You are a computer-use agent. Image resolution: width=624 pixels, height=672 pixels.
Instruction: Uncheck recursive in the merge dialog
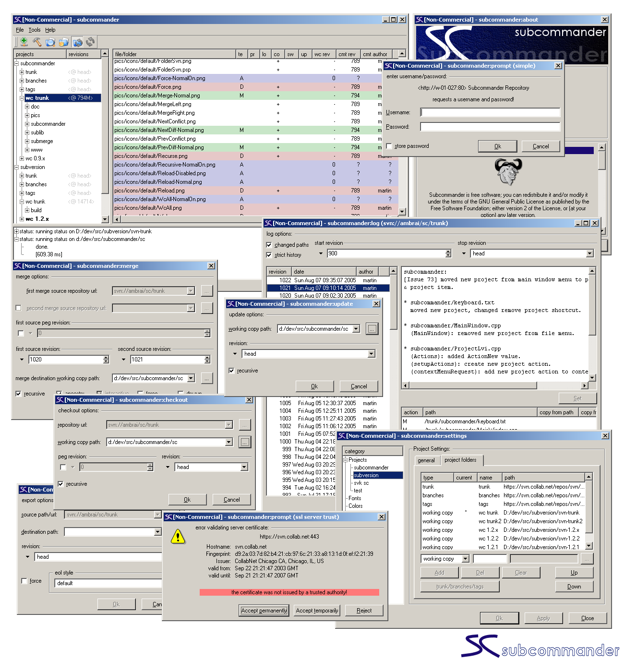pos(19,394)
